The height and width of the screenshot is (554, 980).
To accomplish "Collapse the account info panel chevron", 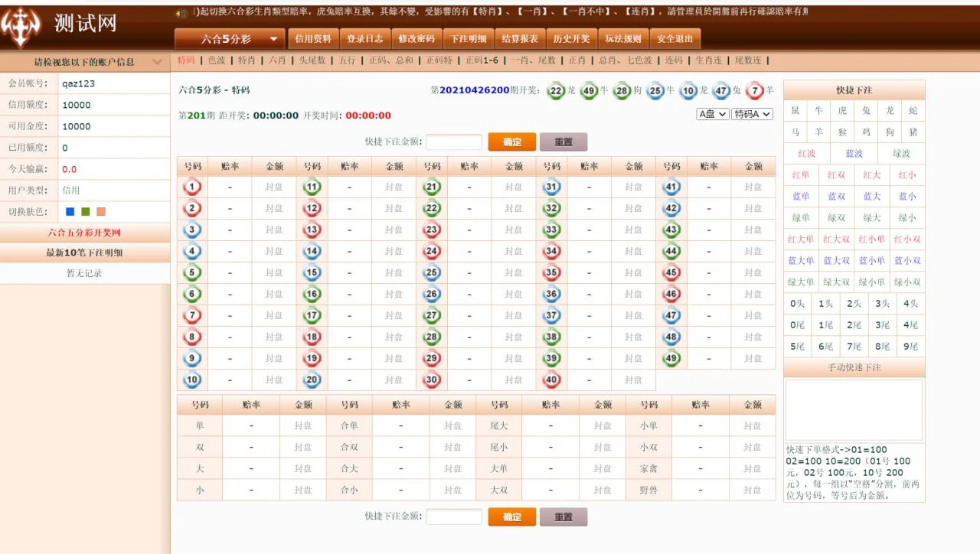I will tap(158, 62).
